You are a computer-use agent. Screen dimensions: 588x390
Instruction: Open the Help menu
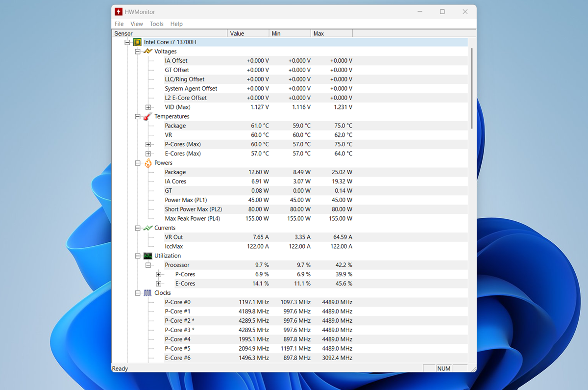click(176, 24)
